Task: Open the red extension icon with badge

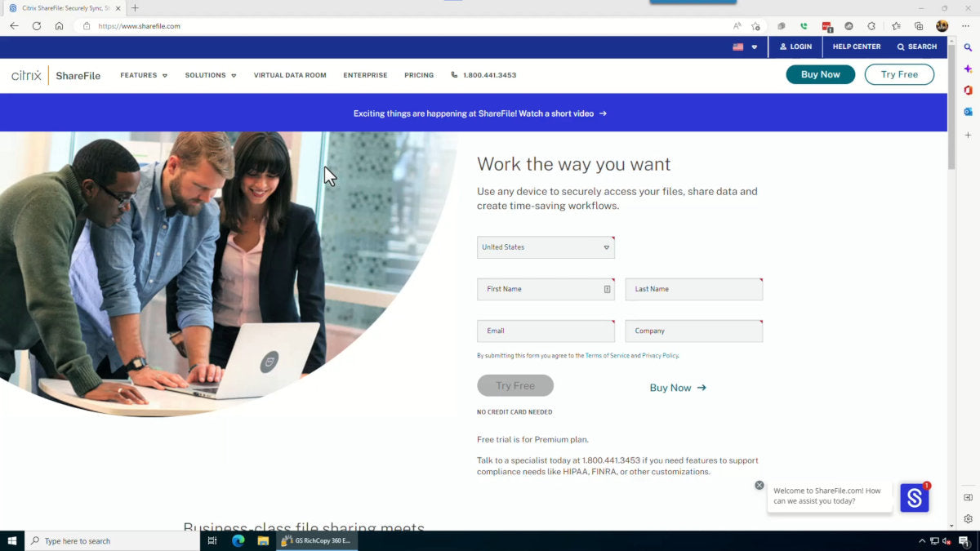Action: pos(827,27)
